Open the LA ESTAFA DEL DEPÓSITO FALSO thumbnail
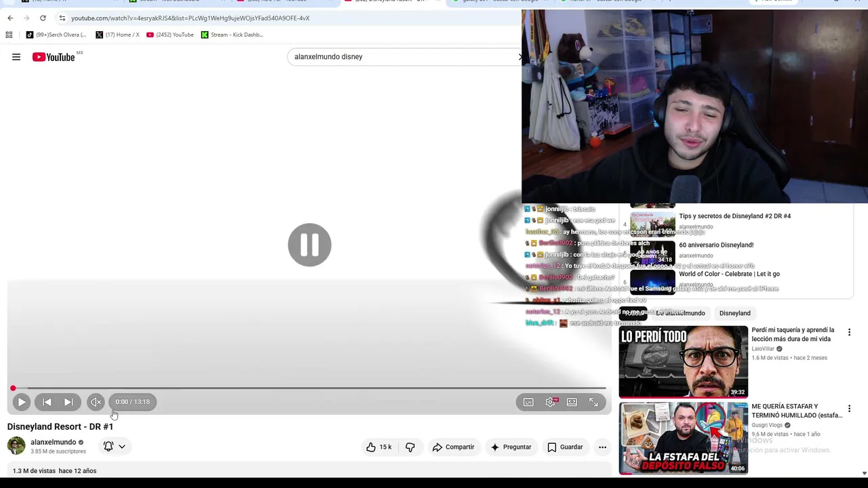Image resolution: width=868 pixels, height=488 pixels. click(x=683, y=439)
